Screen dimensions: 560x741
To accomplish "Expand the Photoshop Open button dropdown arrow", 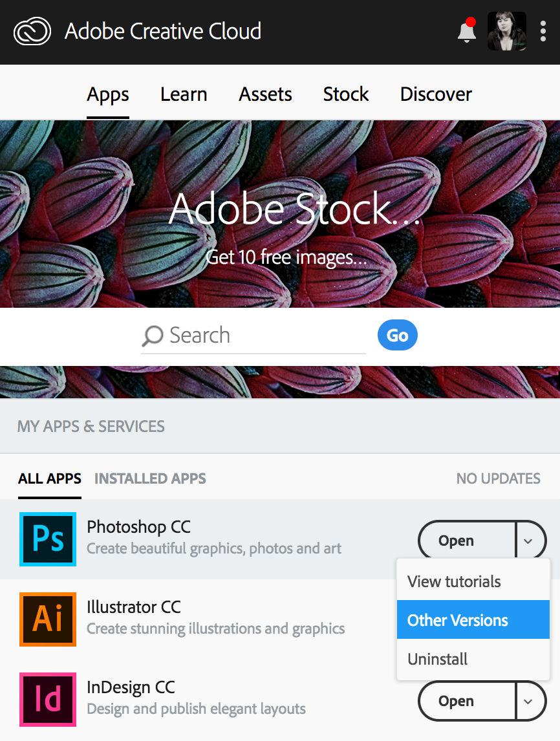I will pos(530,541).
